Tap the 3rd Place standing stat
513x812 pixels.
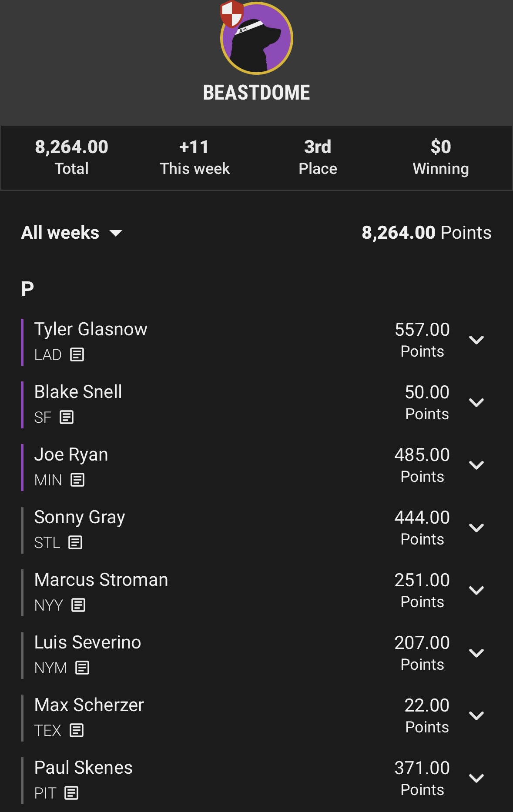318,157
